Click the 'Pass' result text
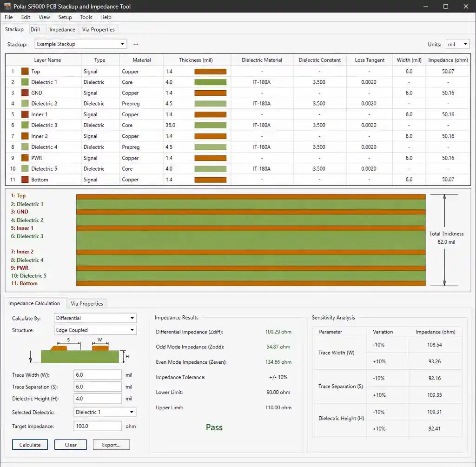Screen dimensions: 476x467 (214, 427)
